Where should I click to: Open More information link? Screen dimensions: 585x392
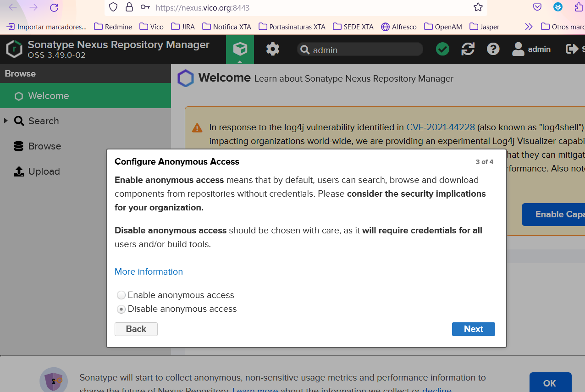[149, 272]
